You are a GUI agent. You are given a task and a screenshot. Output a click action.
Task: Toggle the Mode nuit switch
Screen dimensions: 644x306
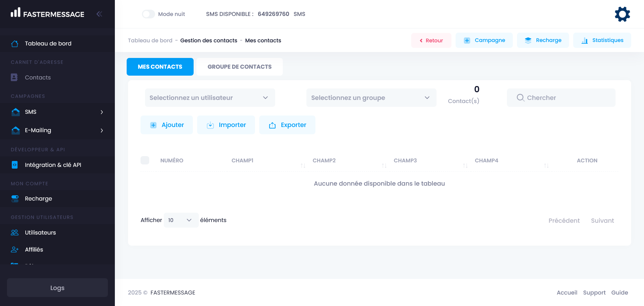[149, 14]
